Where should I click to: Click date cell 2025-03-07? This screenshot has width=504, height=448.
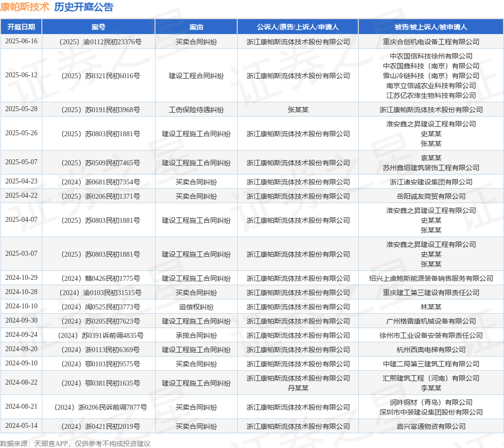pyautogui.click(x=21, y=253)
